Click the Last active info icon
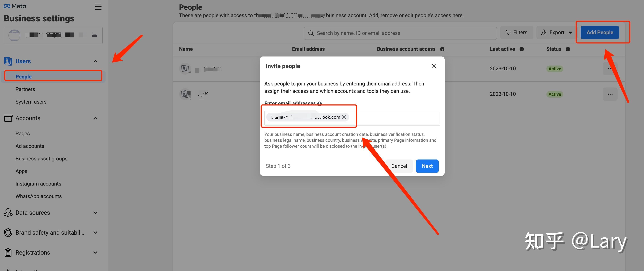644x271 pixels. (x=522, y=49)
